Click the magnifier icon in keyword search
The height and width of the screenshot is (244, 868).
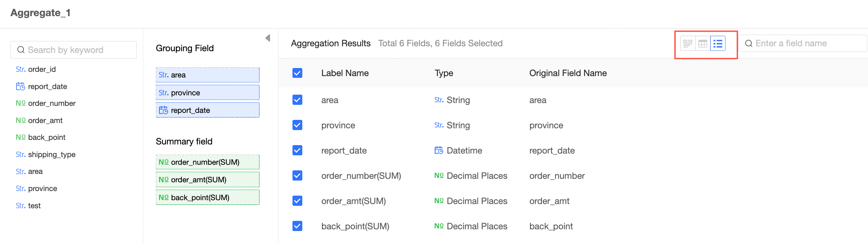click(21, 50)
